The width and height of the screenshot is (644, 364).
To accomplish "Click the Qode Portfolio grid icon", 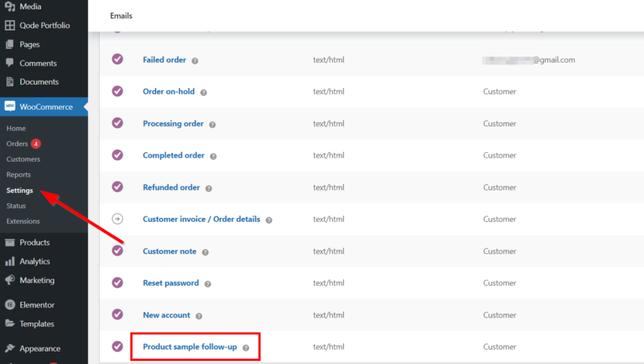I will (x=10, y=25).
